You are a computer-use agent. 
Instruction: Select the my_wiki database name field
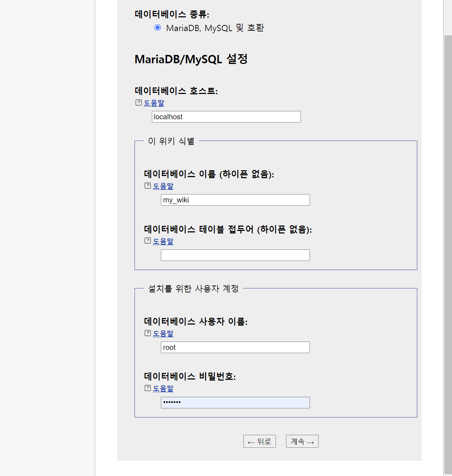[x=235, y=200]
